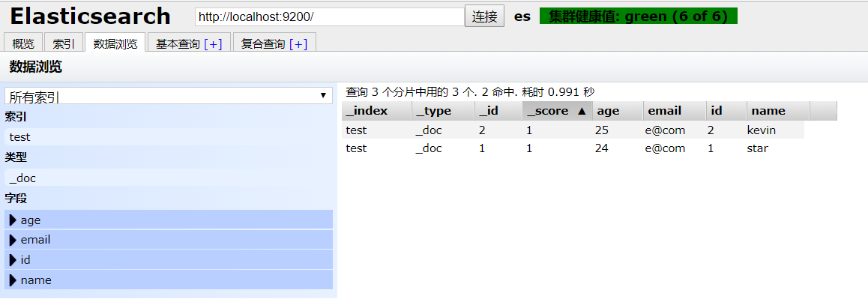Open the [+] next to 复合查询
The height and width of the screenshot is (302, 868).
(x=298, y=44)
